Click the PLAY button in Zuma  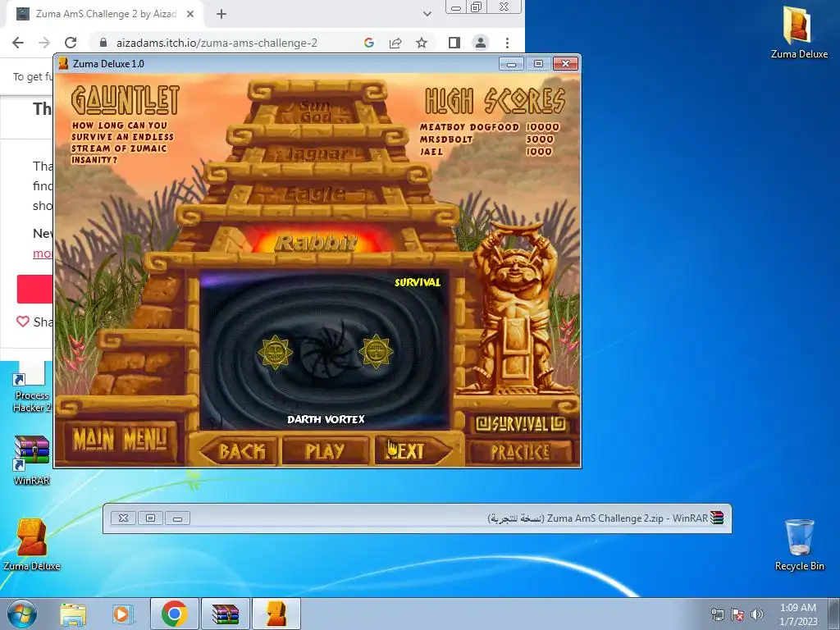[x=325, y=451]
